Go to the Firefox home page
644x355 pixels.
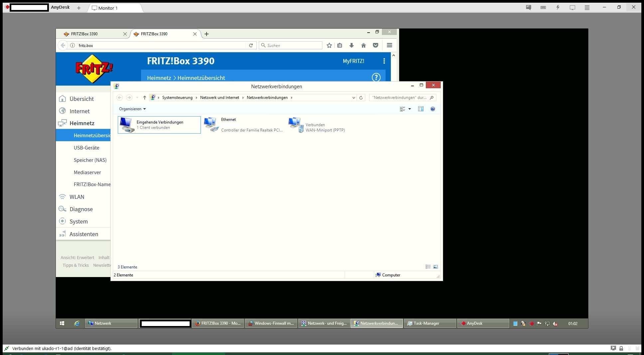click(x=364, y=45)
